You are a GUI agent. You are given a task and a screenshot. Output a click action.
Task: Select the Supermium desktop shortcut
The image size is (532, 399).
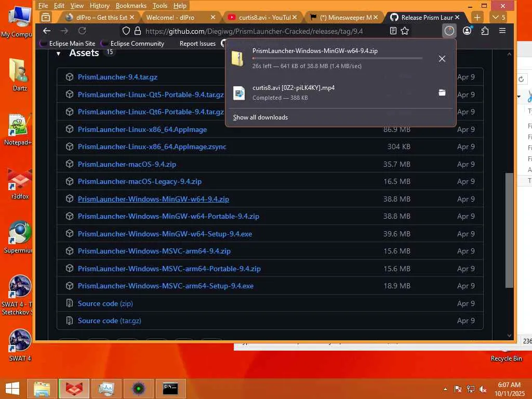coord(19,237)
